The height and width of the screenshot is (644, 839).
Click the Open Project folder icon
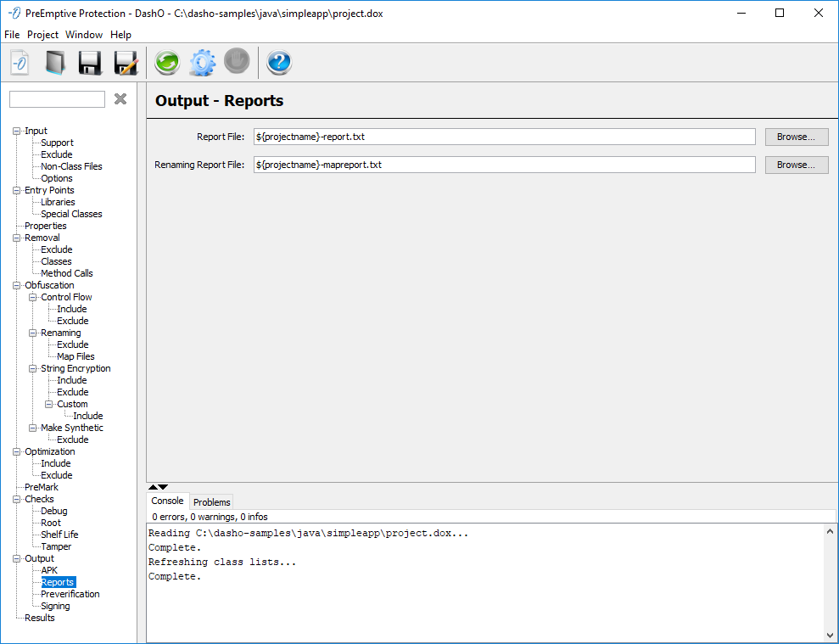click(x=55, y=63)
